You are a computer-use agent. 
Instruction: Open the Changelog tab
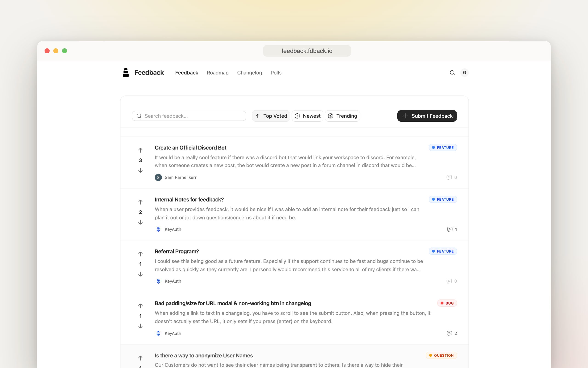coord(249,72)
